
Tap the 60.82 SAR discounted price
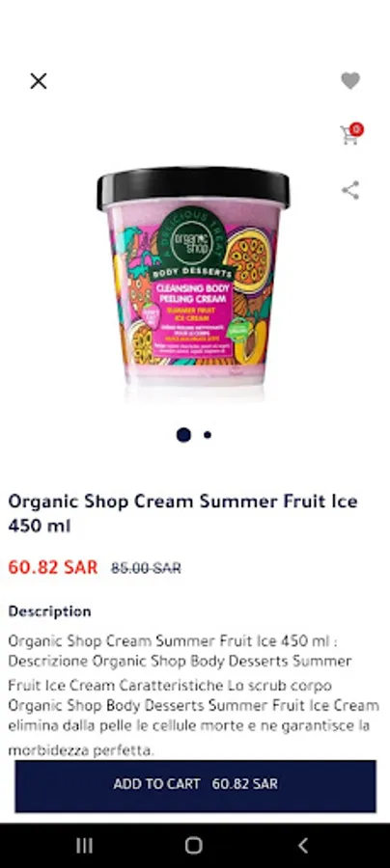coord(53,567)
